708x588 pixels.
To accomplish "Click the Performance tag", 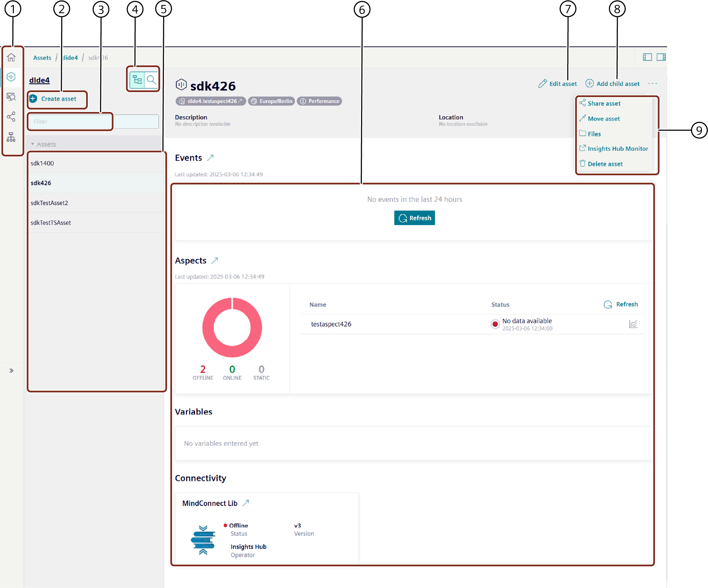I will tap(320, 101).
